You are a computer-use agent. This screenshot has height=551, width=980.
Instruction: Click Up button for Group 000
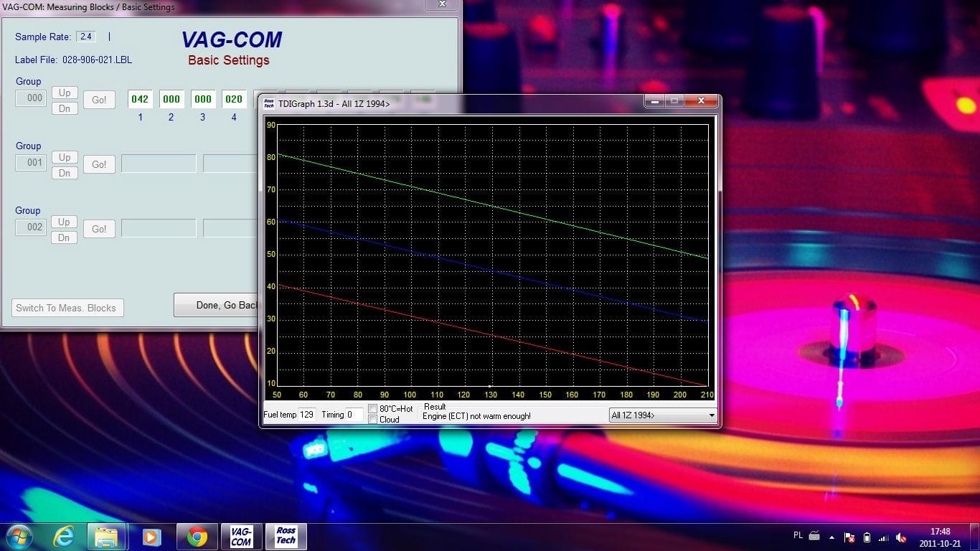[x=65, y=93]
